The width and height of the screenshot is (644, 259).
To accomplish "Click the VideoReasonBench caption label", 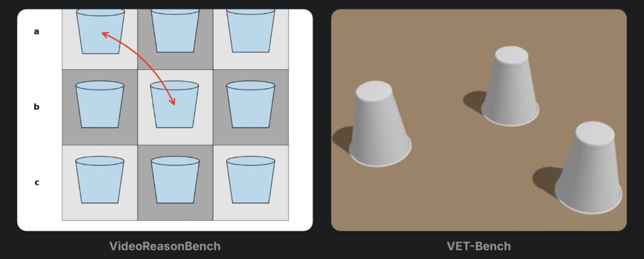I will point(165,246).
